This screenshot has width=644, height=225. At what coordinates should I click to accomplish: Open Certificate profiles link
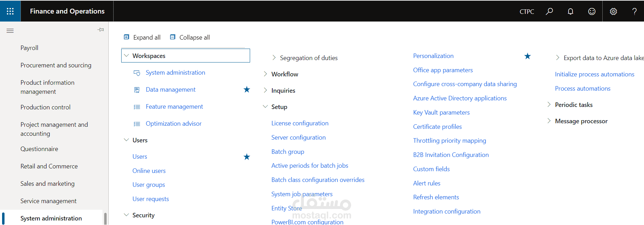[x=437, y=127]
